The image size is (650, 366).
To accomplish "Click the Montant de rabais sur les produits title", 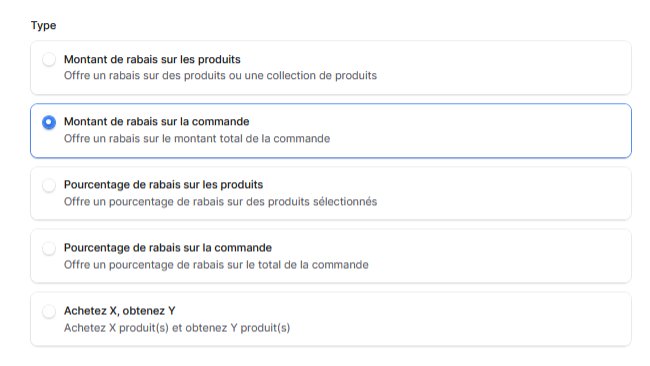I will [x=152, y=59].
